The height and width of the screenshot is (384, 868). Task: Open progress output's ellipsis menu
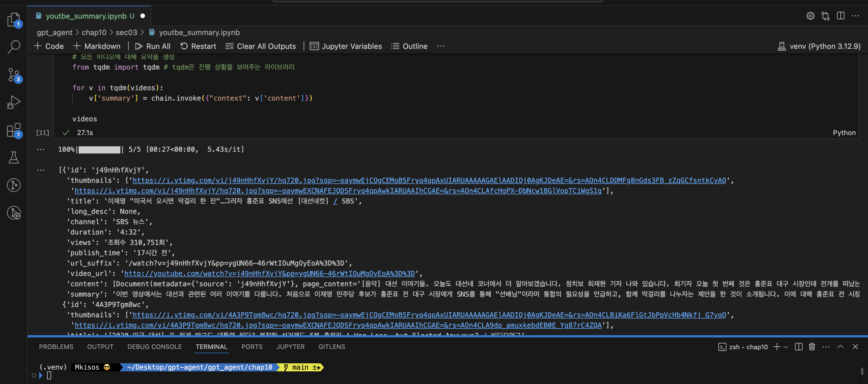click(x=41, y=149)
